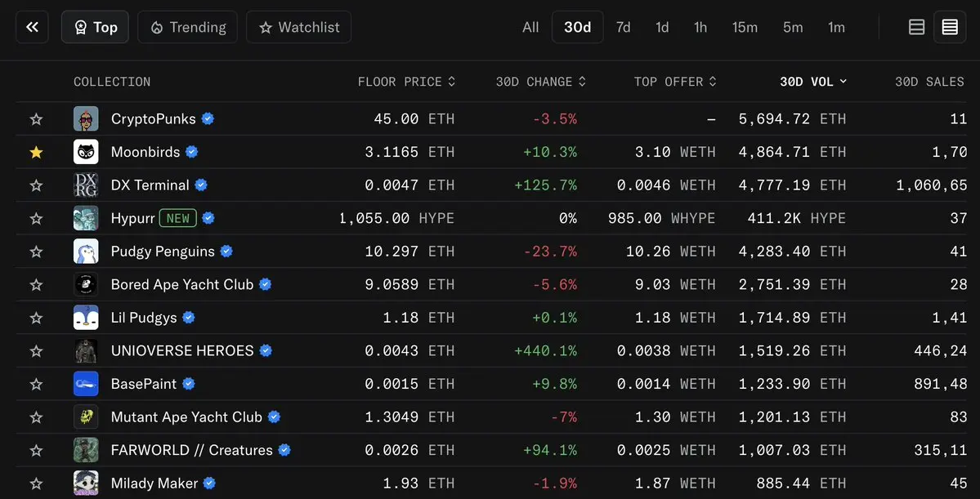Open CryptoPunks collection avatar
980x499 pixels.
tap(86, 118)
